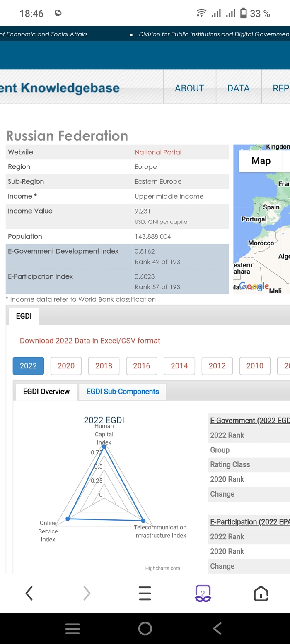Select the 2012 year button
The height and width of the screenshot is (644, 290).
click(x=217, y=366)
